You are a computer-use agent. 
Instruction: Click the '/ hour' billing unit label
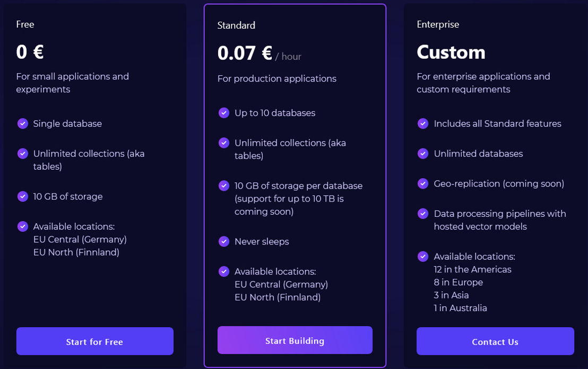[x=288, y=57]
